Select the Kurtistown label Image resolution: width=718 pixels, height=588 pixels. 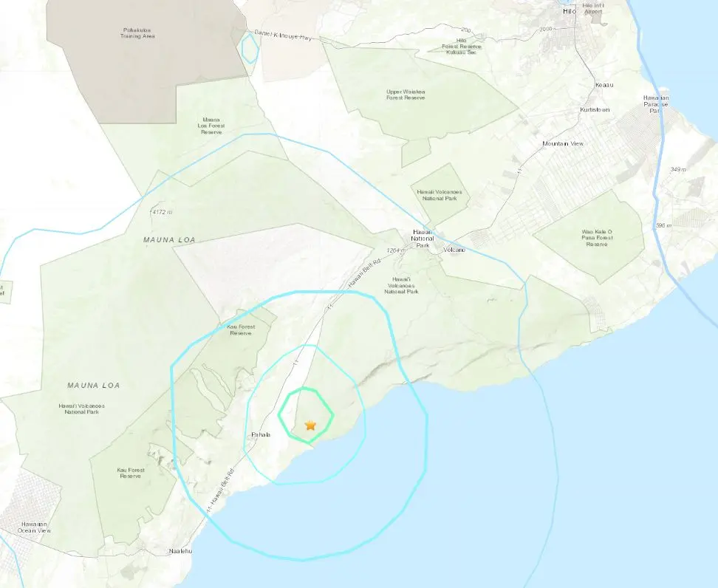point(595,110)
